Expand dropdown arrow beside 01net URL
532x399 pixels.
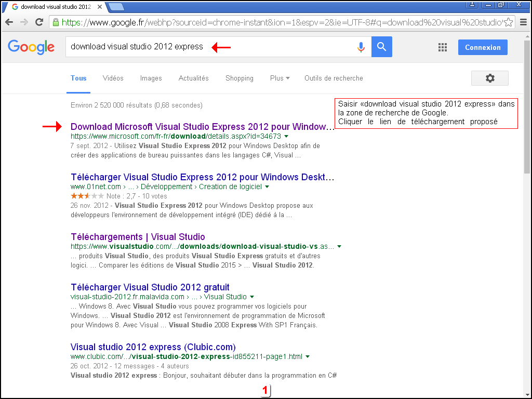[x=267, y=187]
